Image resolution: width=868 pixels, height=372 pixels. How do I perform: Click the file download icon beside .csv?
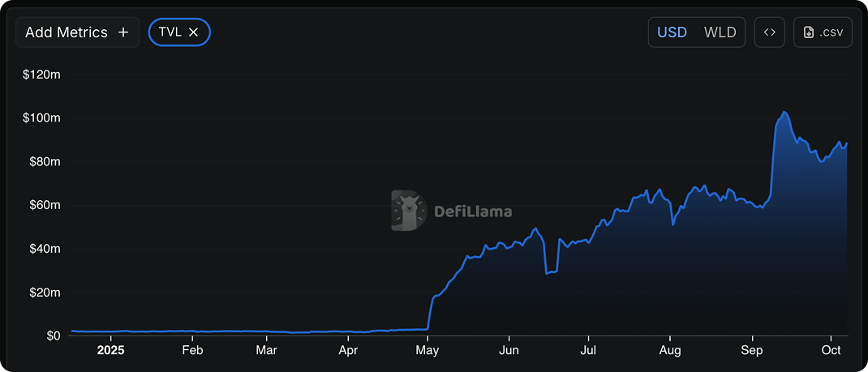click(x=809, y=32)
